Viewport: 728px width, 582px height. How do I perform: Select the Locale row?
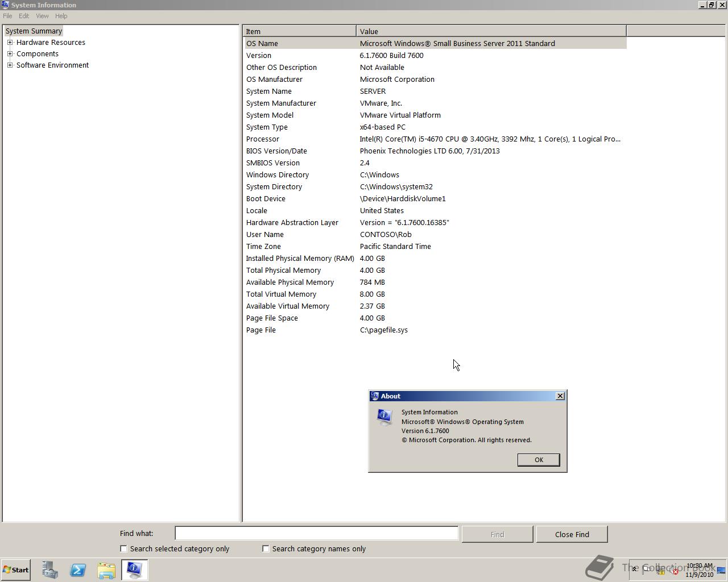(x=435, y=210)
